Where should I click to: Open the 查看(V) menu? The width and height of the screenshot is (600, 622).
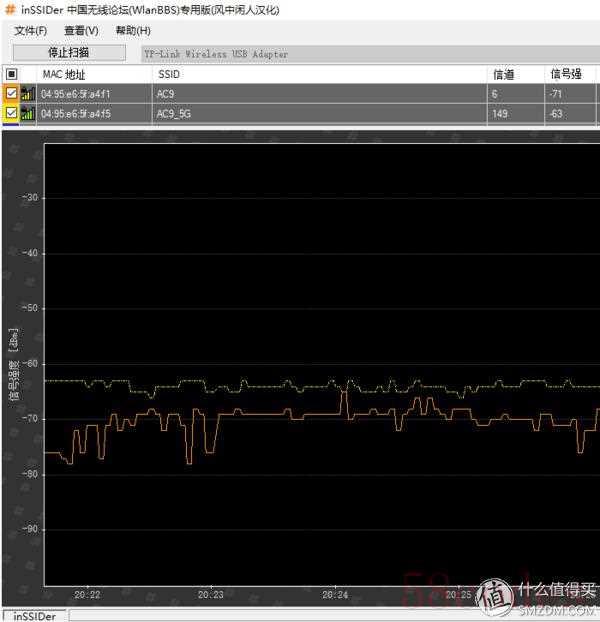(81, 31)
